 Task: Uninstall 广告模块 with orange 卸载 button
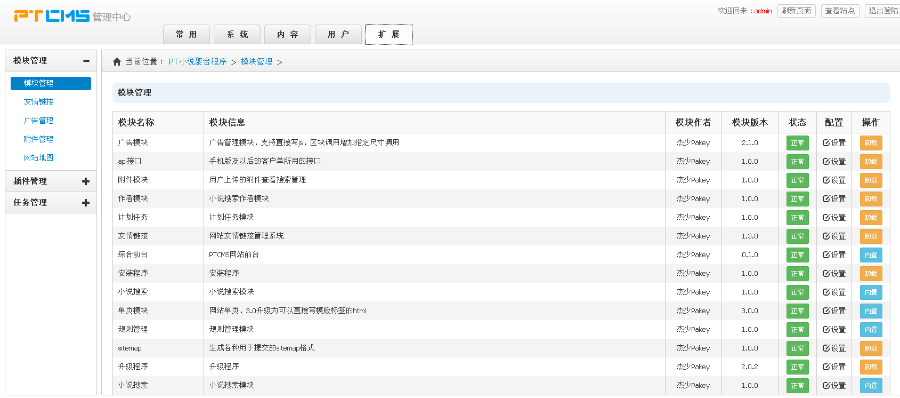tap(871, 143)
